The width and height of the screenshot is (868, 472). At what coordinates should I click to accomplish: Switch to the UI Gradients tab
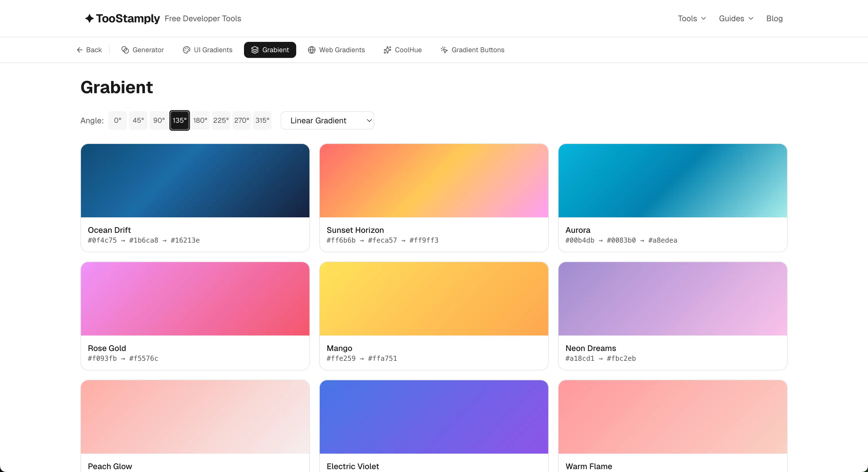(x=208, y=50)
